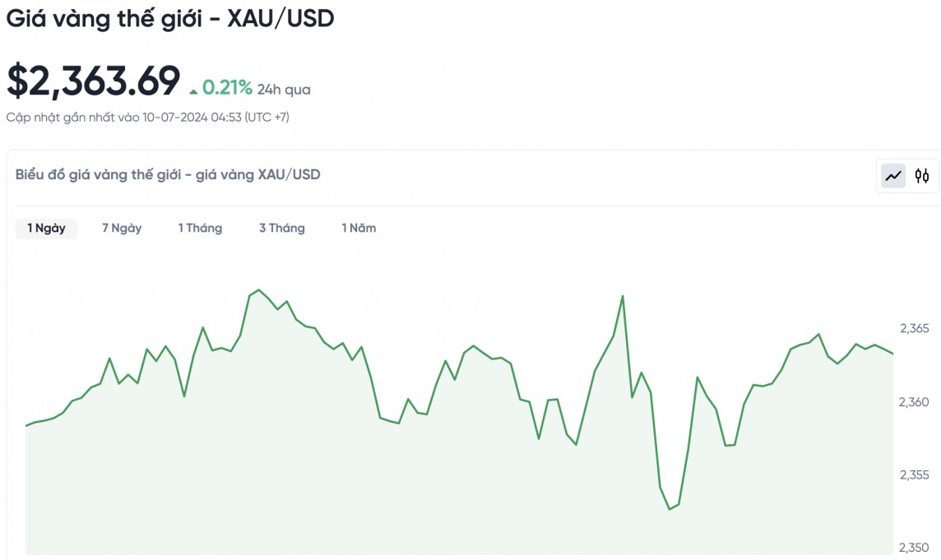
Task: Select the 1 Ngày time range
Action: coord(46,228)
